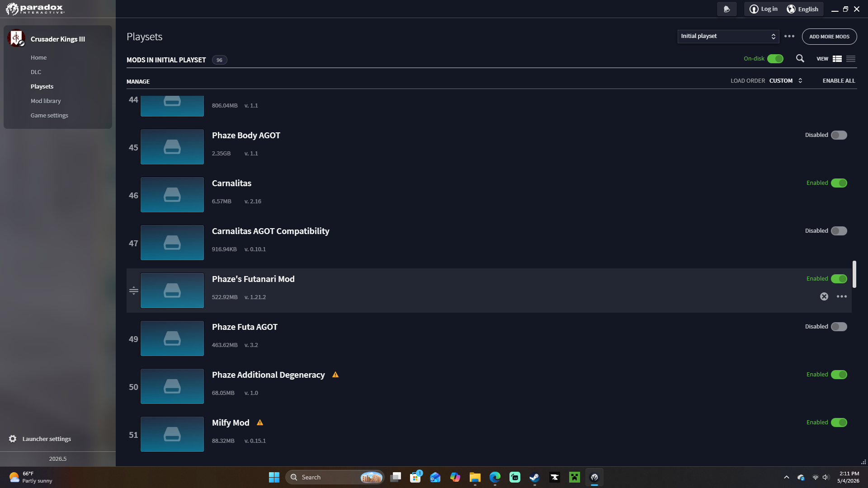Screen dimensions: 868x488
Task: Open the English language selector
Action: coord(803,9)
